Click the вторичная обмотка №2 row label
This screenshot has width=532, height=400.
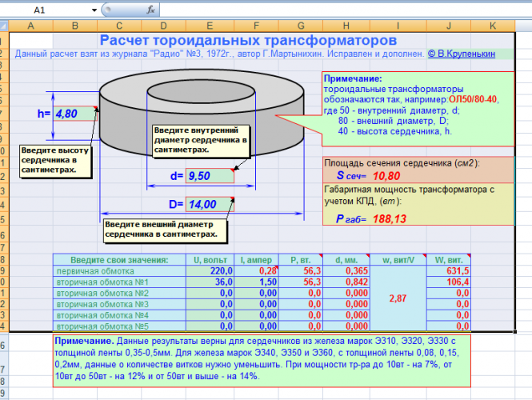pos(119,293)
